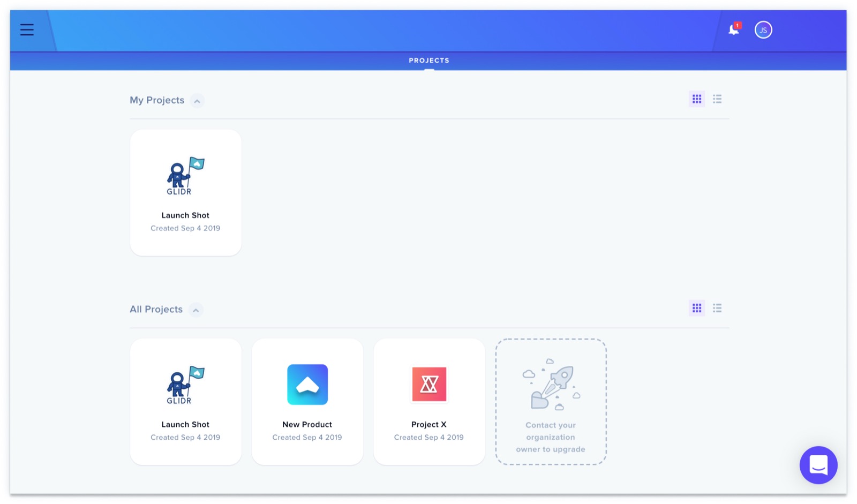Click 'Created Sep 4 2019' under New Product
This screenshot has width=857, height=504.
pos(307,437)
